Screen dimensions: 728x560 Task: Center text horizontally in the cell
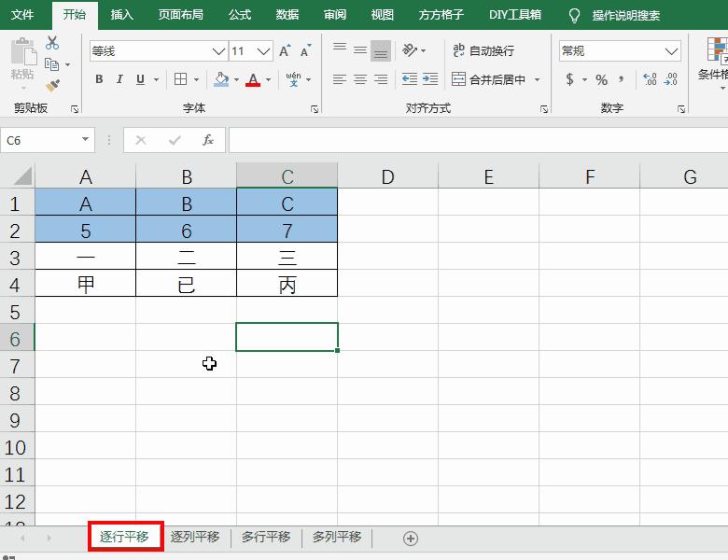pyautogui.click(x=360, y=79)
